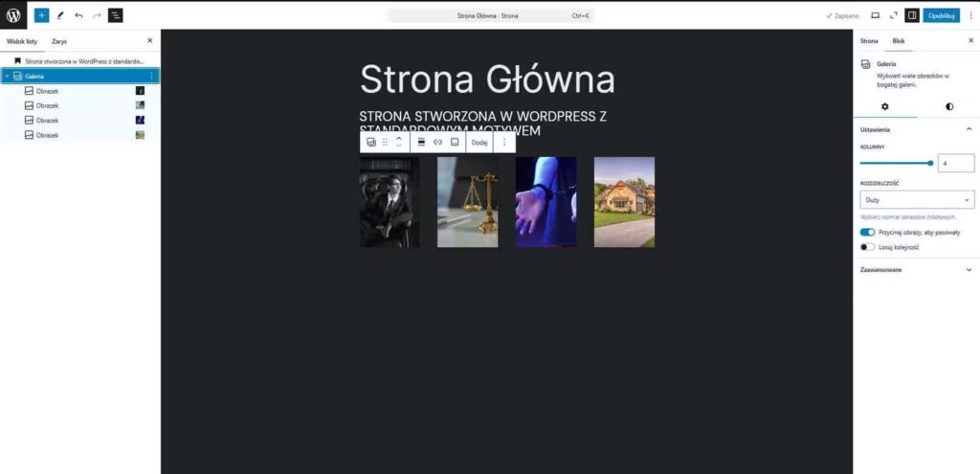Select the fourth Obrazek item in list view
Viewport: 980px width, 474px height.
pos(80,135)
